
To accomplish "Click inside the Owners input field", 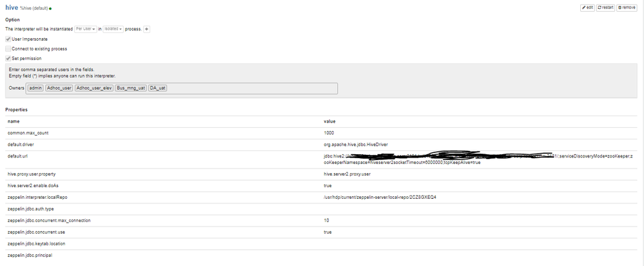I will click(x=251, y=88).
